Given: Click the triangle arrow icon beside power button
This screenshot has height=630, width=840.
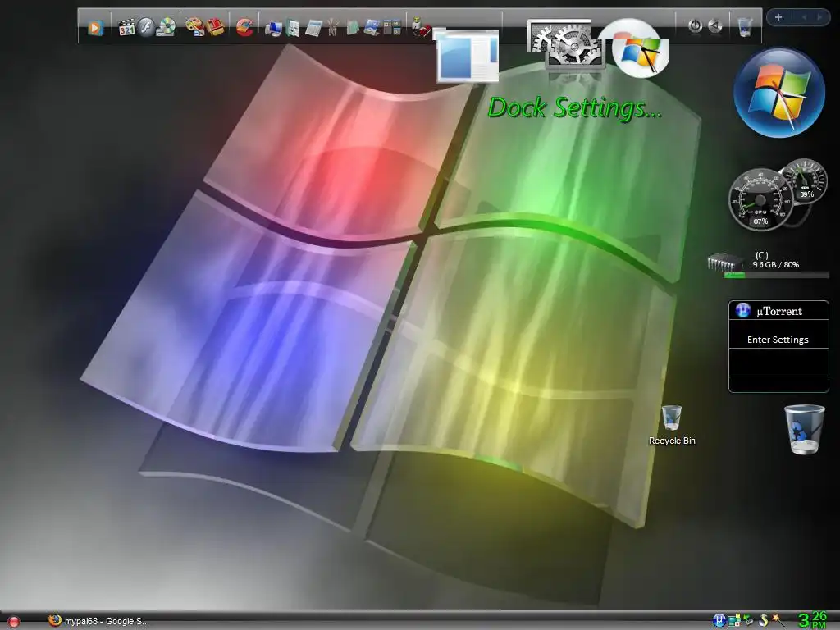Looking at the screenshot, I should [x=715, y=25].
